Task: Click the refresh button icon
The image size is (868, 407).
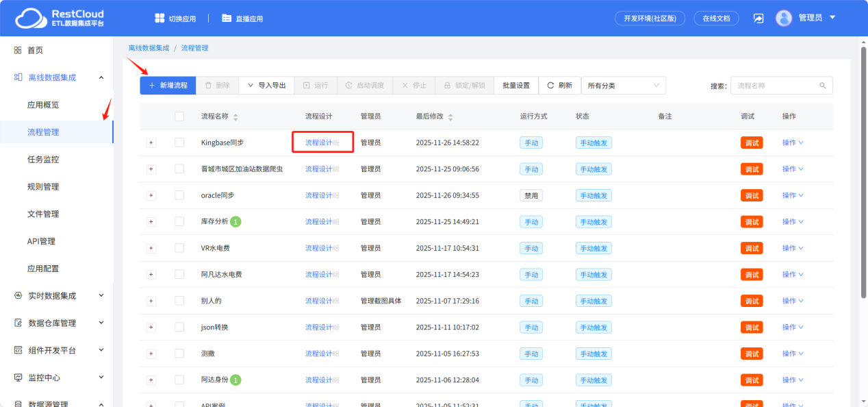Action: (x=550, y=86)
